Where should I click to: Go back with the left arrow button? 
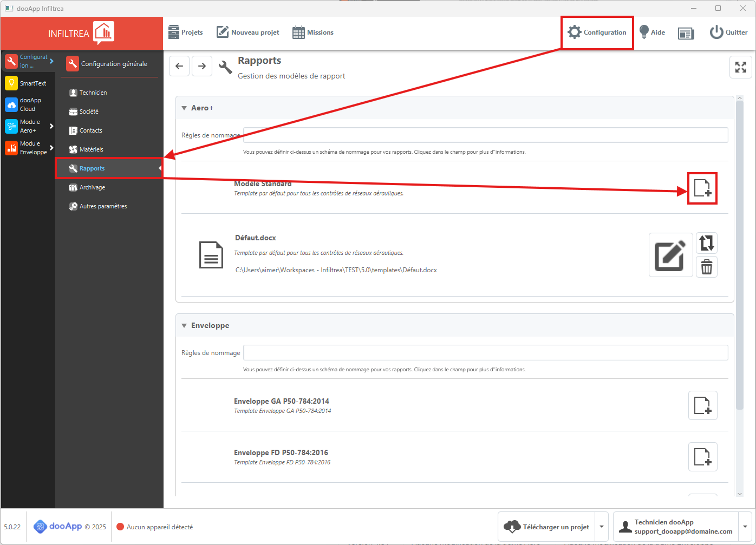[179, 66]
